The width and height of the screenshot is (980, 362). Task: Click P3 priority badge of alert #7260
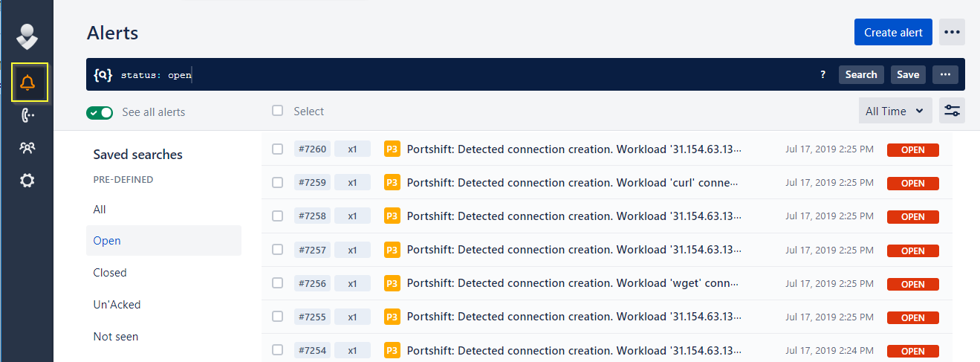(392, 149)
